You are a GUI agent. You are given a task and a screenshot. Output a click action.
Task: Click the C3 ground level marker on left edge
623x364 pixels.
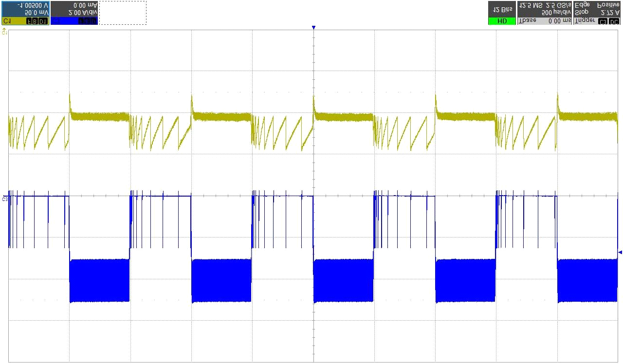pos(5,199)
